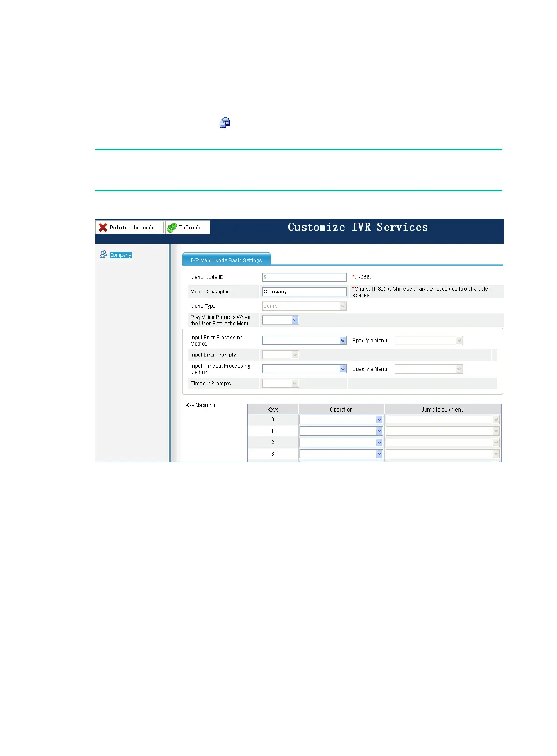Click the Customize IVR Services title
557x756 pixels.
(358, 227)
